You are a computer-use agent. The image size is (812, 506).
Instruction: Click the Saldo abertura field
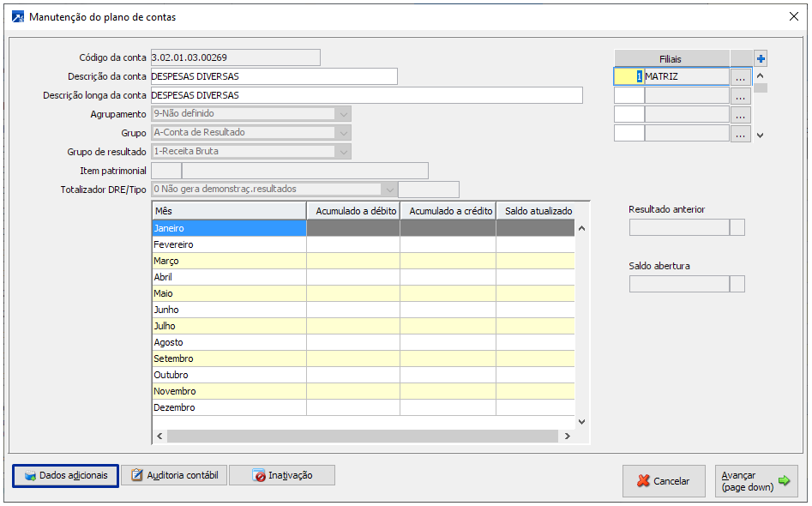tap(679, 284)
